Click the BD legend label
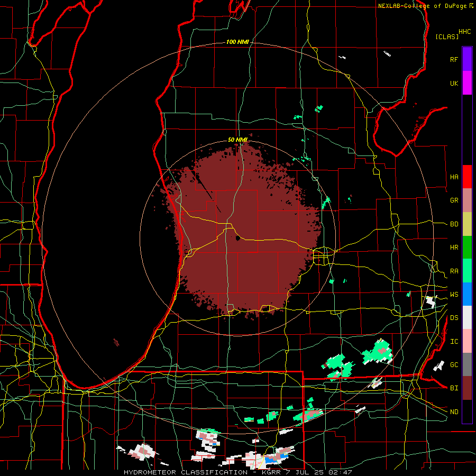 [454, 224]
